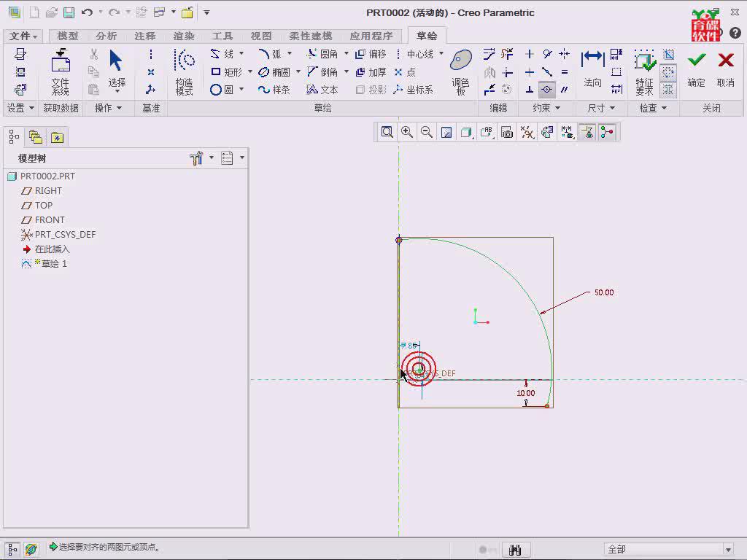The height and width of the screenshot is (560, 747).
Task: Open the Dimension group dropdown
Action: 601,108
